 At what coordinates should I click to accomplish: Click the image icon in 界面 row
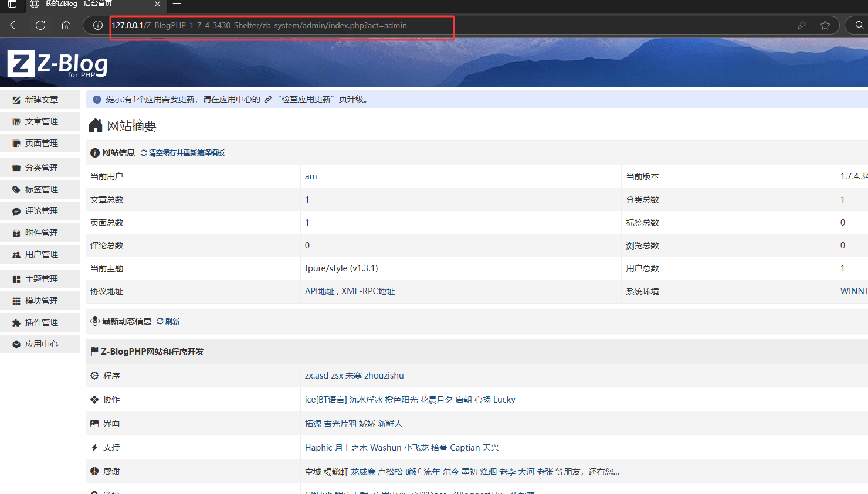(94, 423)
